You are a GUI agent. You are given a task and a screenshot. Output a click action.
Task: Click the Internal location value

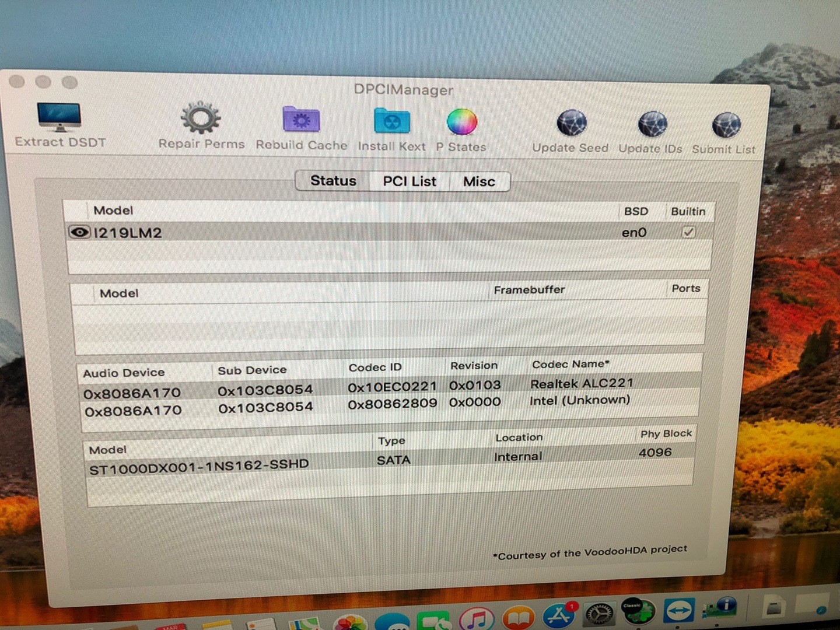coord(518,456)
